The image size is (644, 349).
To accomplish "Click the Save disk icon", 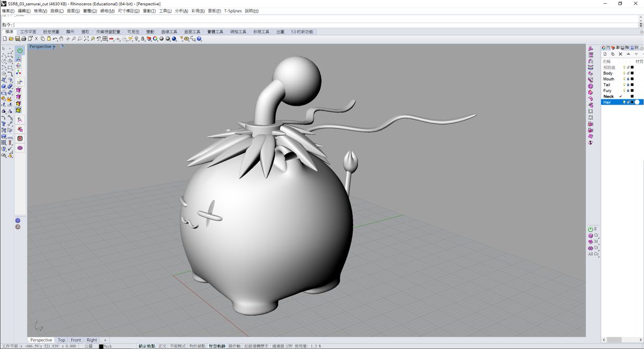I will click(x=17, y=39).
